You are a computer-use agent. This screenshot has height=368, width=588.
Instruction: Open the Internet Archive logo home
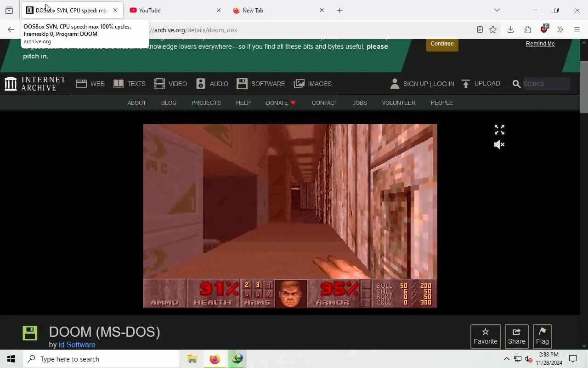point(35,84)
